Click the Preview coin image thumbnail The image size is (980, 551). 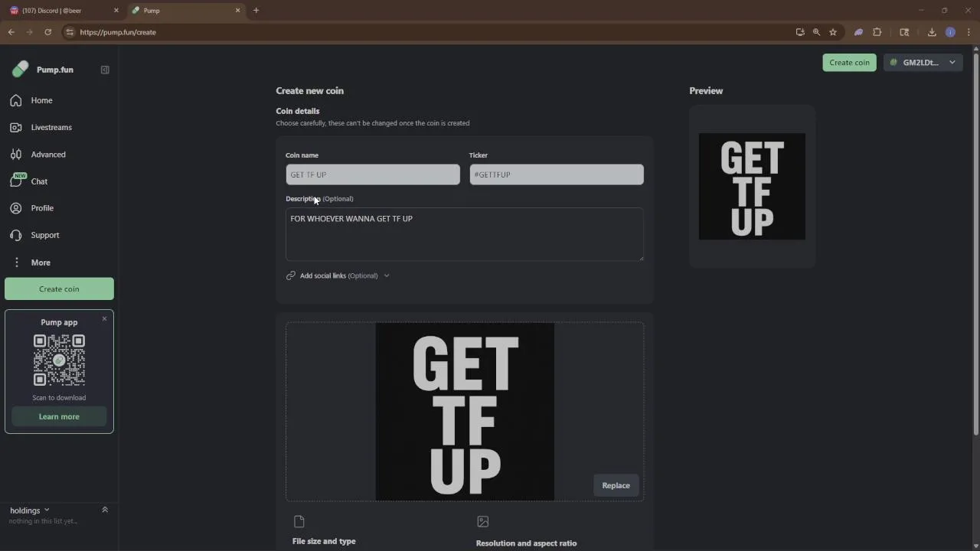[x=752, y=187]
